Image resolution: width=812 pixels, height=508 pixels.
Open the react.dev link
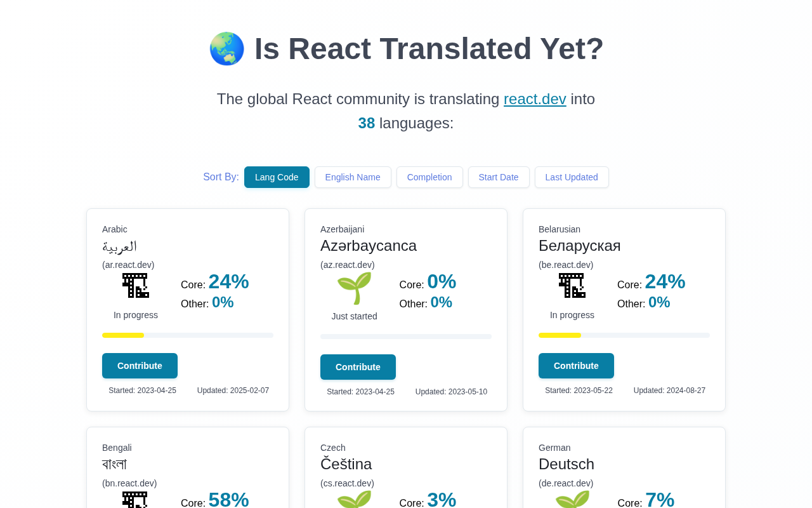point(535,99)
